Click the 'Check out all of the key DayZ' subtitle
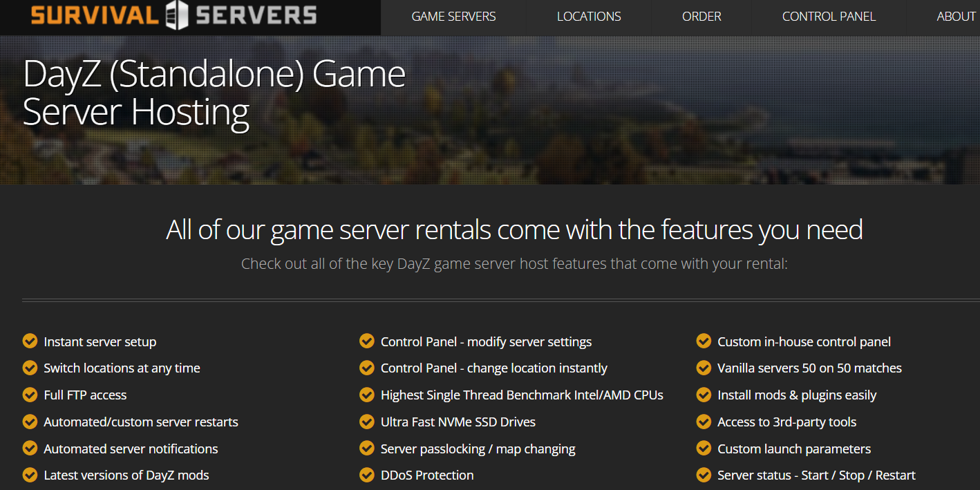This screenshot has width=980, height=490. click(x=514, y=264)
